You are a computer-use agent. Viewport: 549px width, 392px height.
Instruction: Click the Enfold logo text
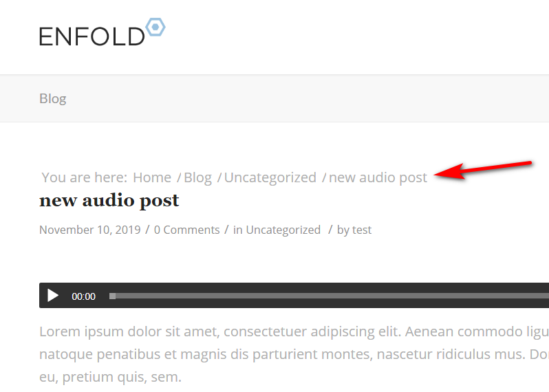[x=91, y=36]
